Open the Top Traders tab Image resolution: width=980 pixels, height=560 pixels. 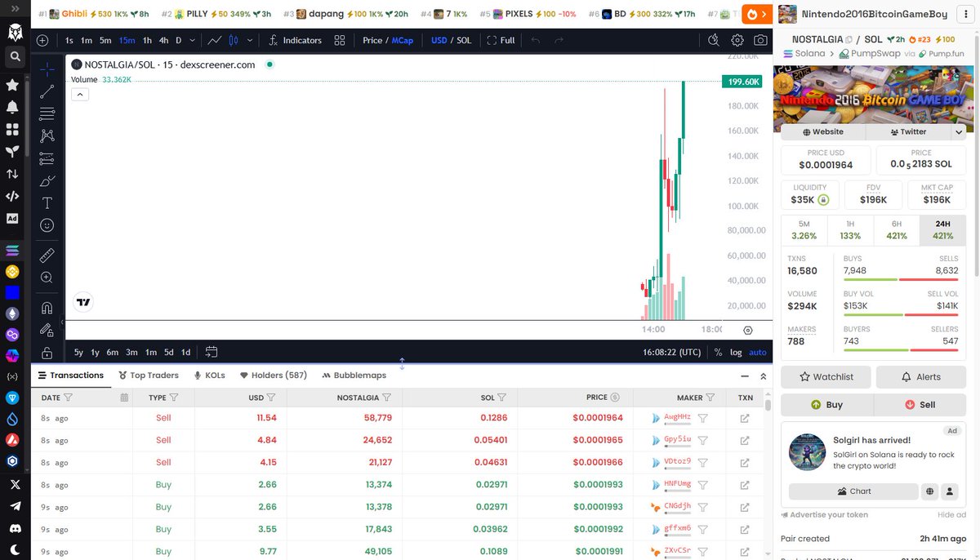click(x=149, y=376)
